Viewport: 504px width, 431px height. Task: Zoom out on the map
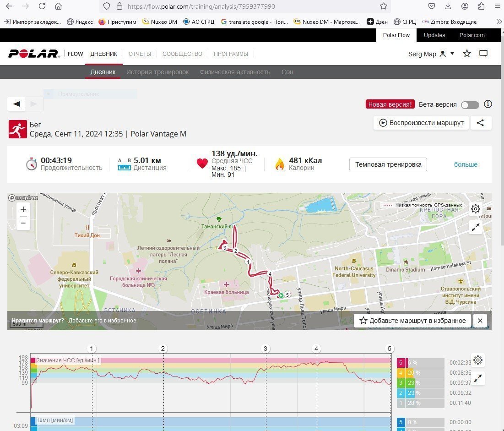coord(23,223)
